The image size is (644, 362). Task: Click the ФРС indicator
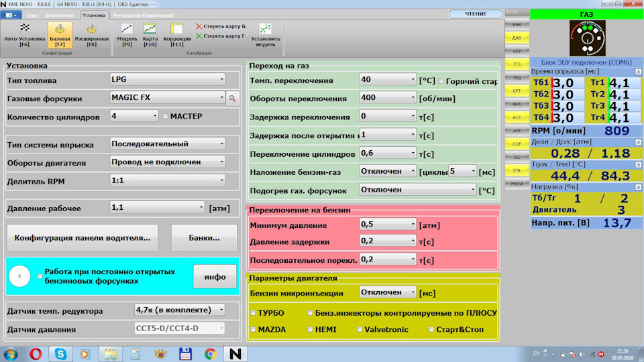517,105
